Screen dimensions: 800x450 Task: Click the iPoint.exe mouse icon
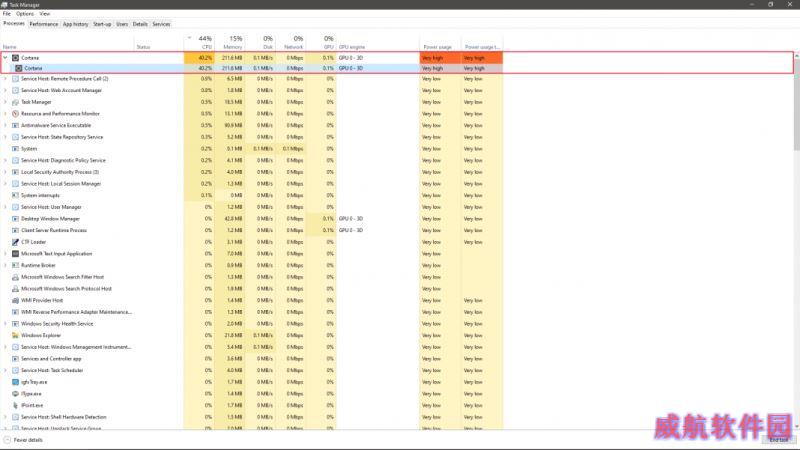pyautogui.click(x=15, y=405)
